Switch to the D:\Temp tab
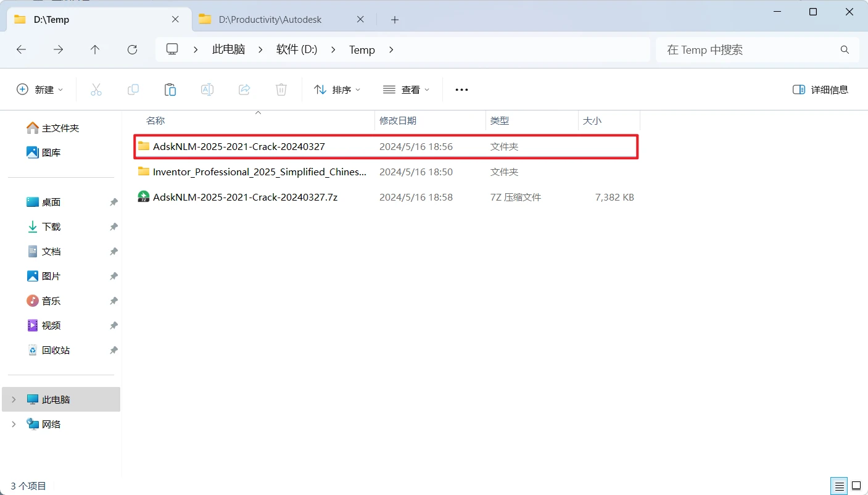The width and height of the screenshot is (868, 495). (97, 20)
